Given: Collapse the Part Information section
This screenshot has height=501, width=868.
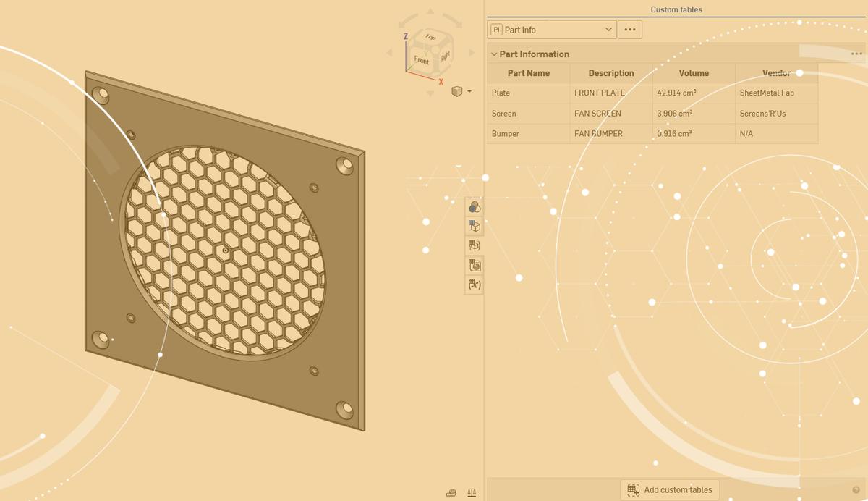Looking at the screenshot, I should pos(493,54).
